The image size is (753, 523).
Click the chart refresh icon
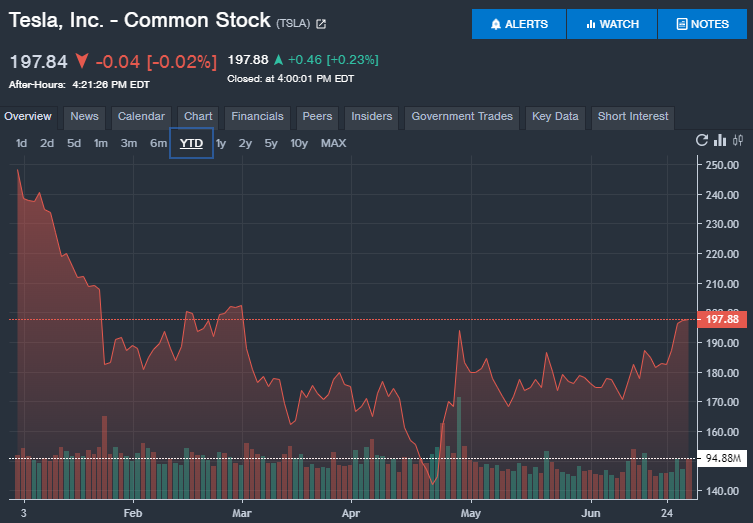tap(702, 140)
